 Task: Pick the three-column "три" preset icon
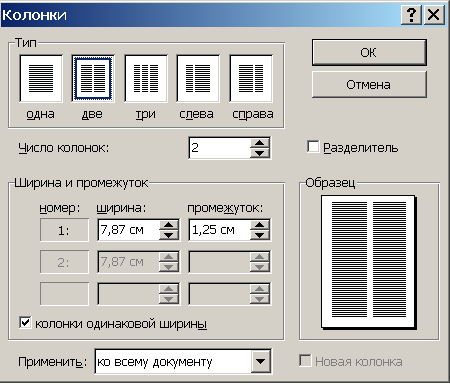pyautogui.click(x=146, y=79)
